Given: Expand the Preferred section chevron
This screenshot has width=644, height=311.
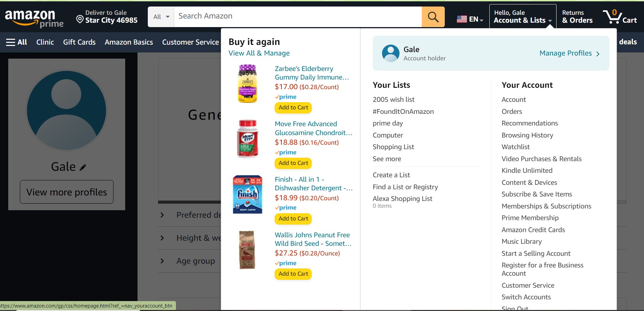Looking at the screenshot, I should coord(162,215).
